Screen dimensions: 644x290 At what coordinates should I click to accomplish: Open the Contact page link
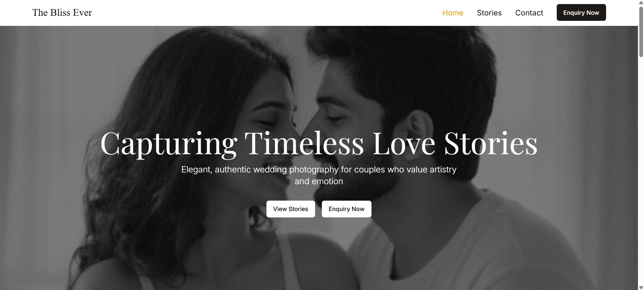[529, 13]
